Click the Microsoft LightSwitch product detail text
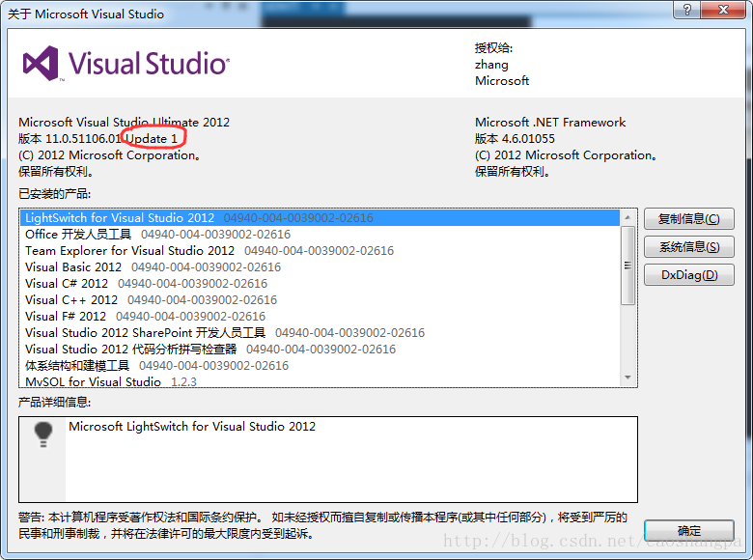753x560 pixels. (192, 427)
